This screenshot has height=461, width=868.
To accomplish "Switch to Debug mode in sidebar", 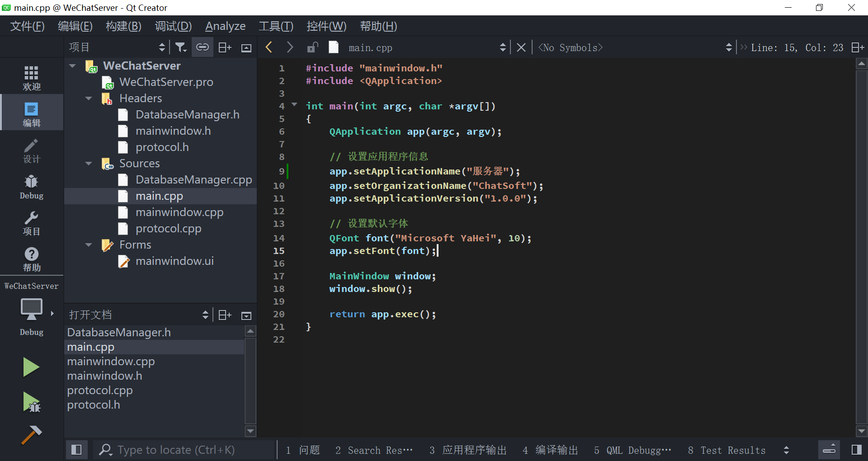I will (31, 186).
